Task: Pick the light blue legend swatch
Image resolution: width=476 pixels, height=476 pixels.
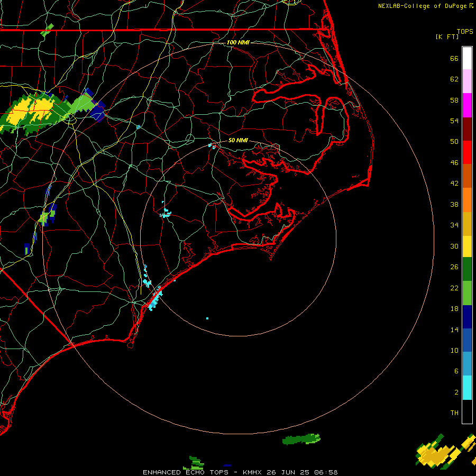Action: pos(467,364)
